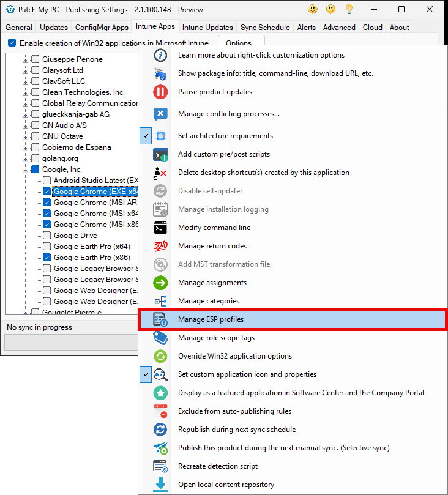The image size is (448, 495).
Task: Select Modify command line menu entry
Action: click(x=293, y=228)
